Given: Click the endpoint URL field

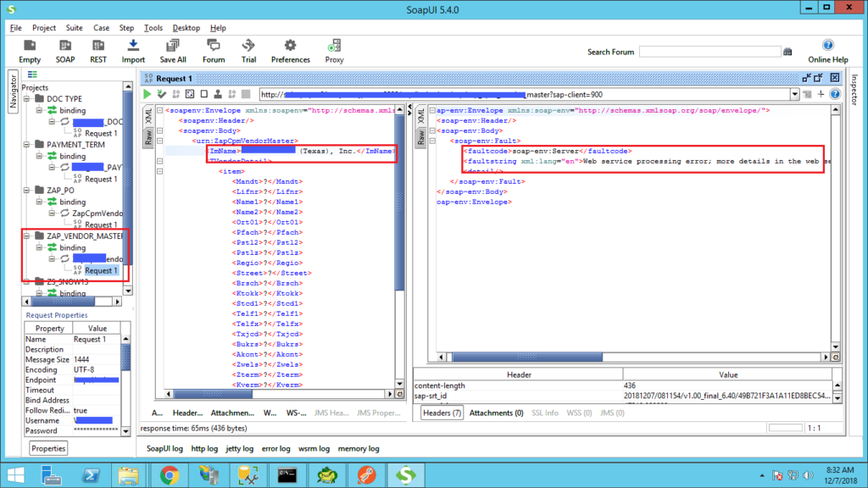Looking at the screenshot, I should click(525, 95).
